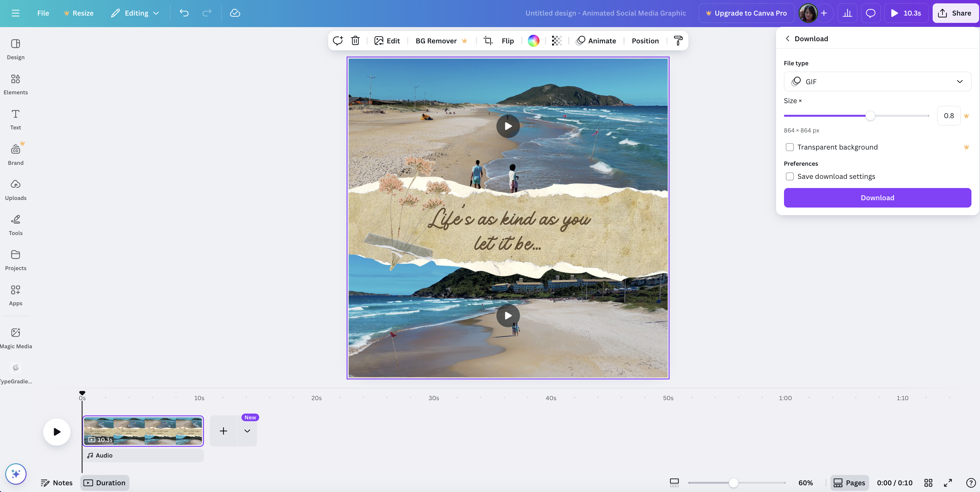The image size is (980, 492).
Task: Click the Undo arrow
Action: coord(184,13)
